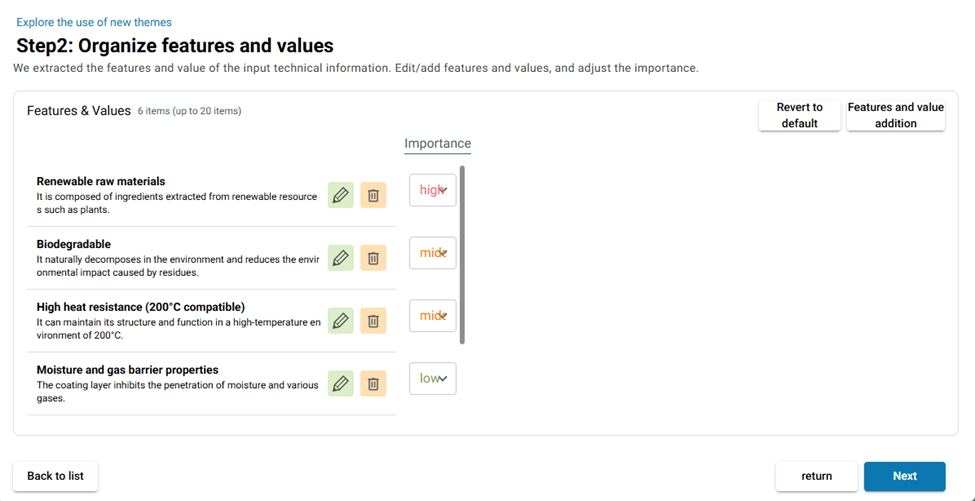The image size is (975, 501).
Task: Open Explore the use of new themes link
Action: pos(94,22)
